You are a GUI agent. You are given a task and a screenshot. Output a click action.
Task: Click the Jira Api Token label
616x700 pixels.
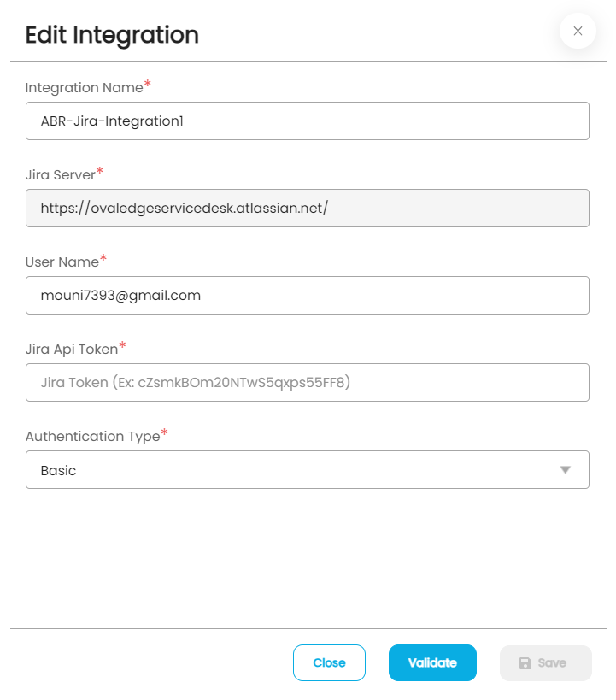pos(72,349)
